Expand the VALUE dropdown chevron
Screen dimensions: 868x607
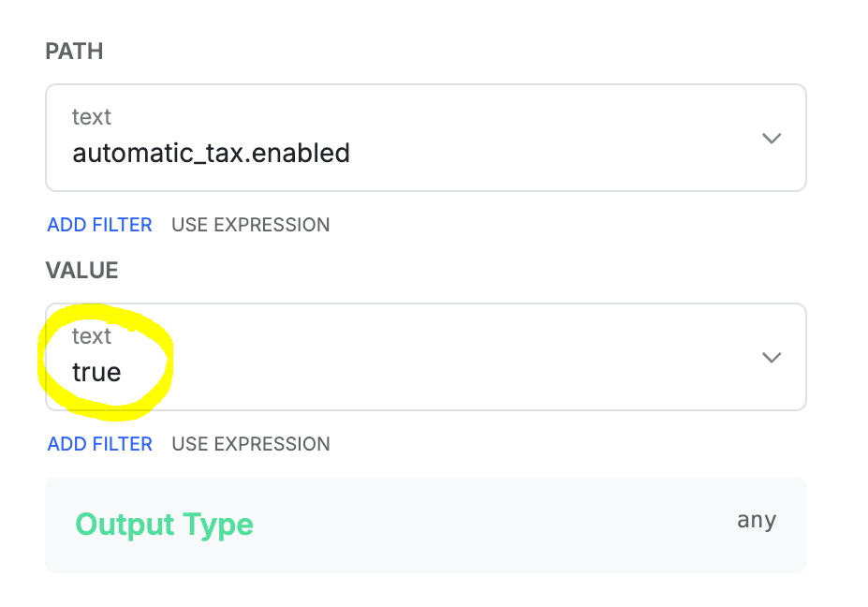[x=771, y=358]
